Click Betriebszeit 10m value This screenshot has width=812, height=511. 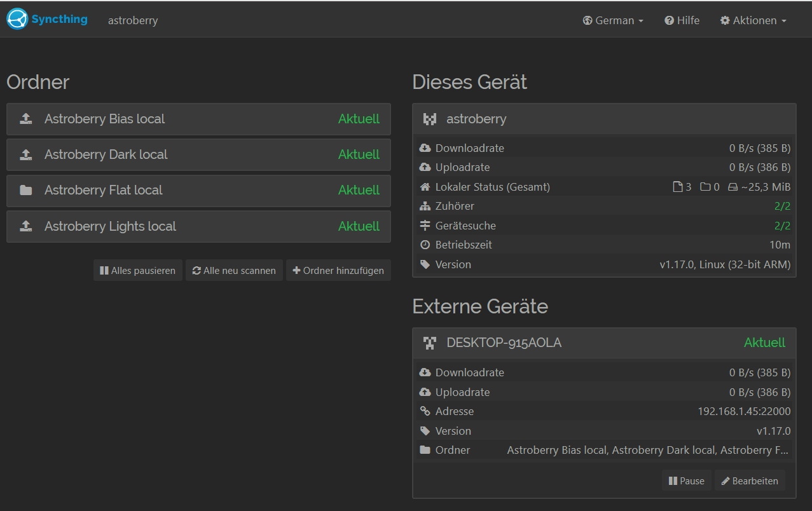click(x=780, y=245)
